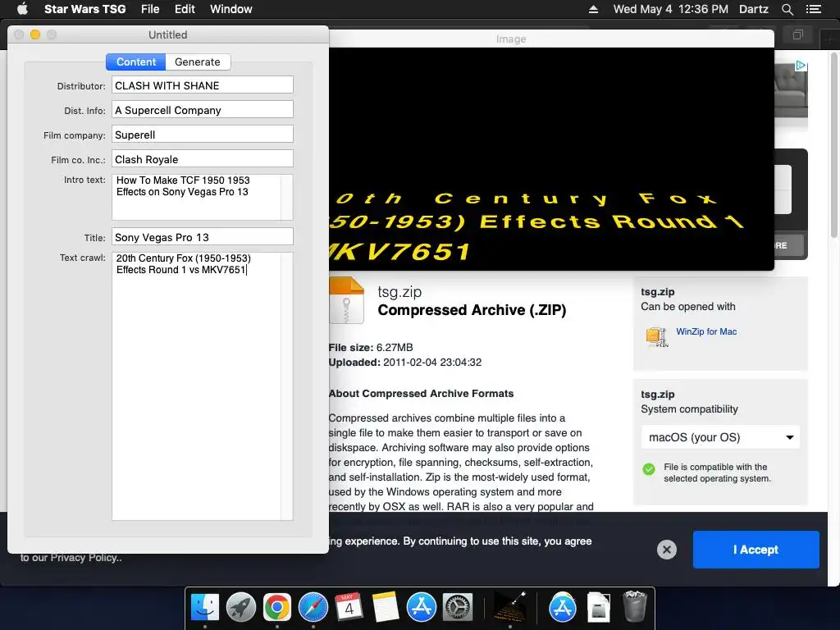The height and width of the screenshot is (630, 840).
Task: Open Safari compass icon in Dock
Action: tap(313, 608)
